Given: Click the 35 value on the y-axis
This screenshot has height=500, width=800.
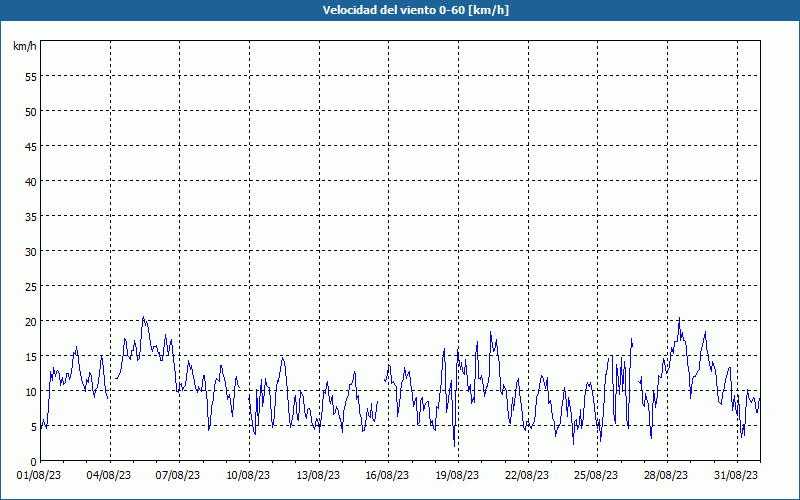Looking at the screenshot, I should (x=31, y=216).
